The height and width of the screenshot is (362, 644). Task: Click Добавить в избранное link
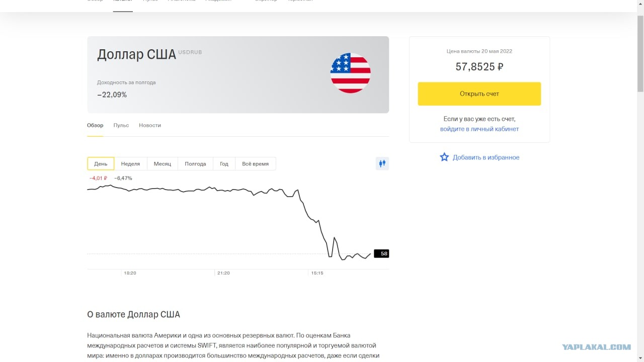(486, 157)
